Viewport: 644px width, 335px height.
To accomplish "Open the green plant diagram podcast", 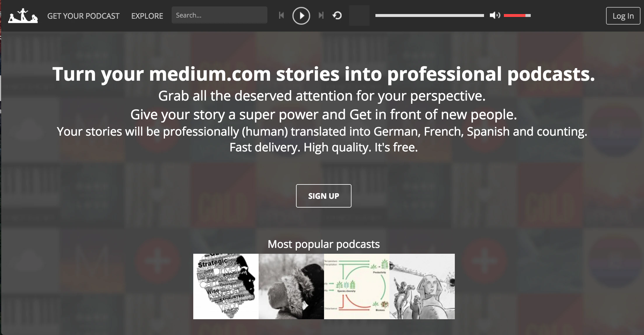I will click(357, 286).
